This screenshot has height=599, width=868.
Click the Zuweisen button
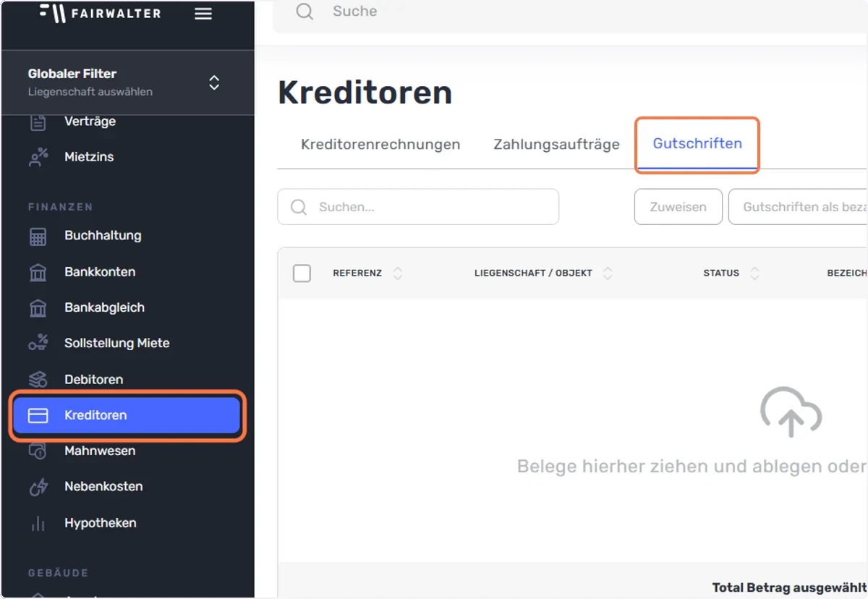pos(678,207)
